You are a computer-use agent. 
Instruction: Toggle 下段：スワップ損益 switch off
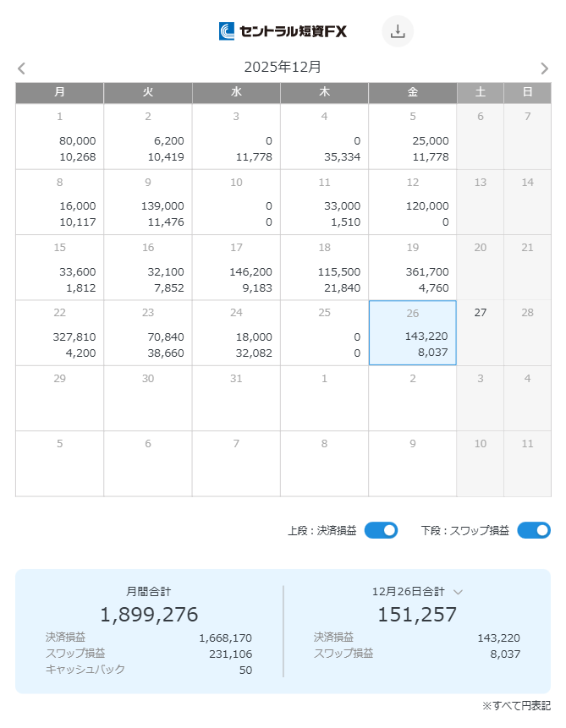pyautogui.click(x=533, y=530)
